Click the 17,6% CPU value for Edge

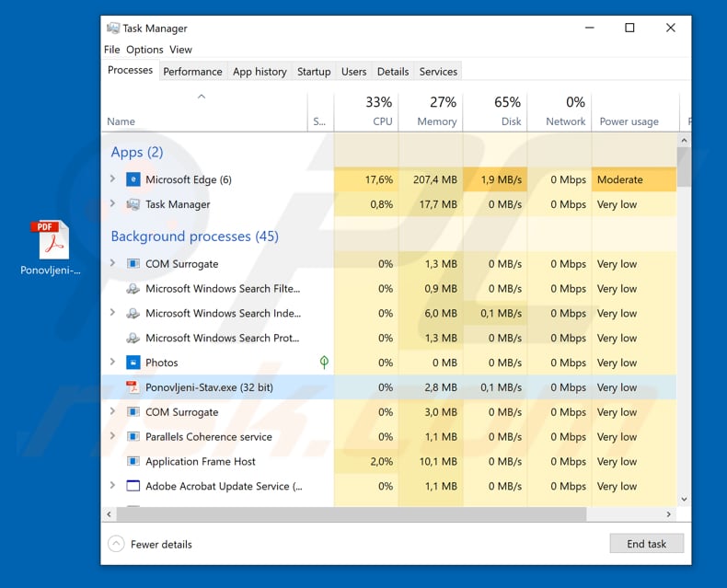point(379,179)
